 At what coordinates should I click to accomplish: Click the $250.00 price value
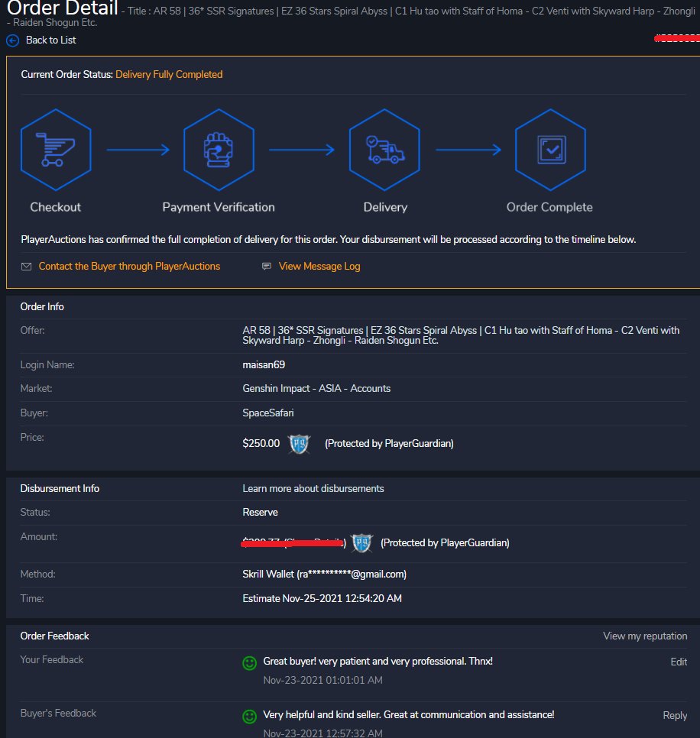pyautogui.click(x=261, y=443)
